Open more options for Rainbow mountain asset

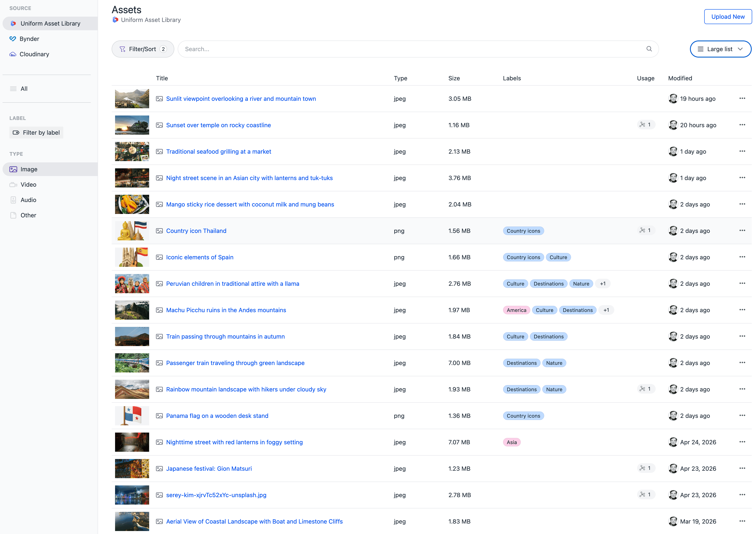pos(742,389)
